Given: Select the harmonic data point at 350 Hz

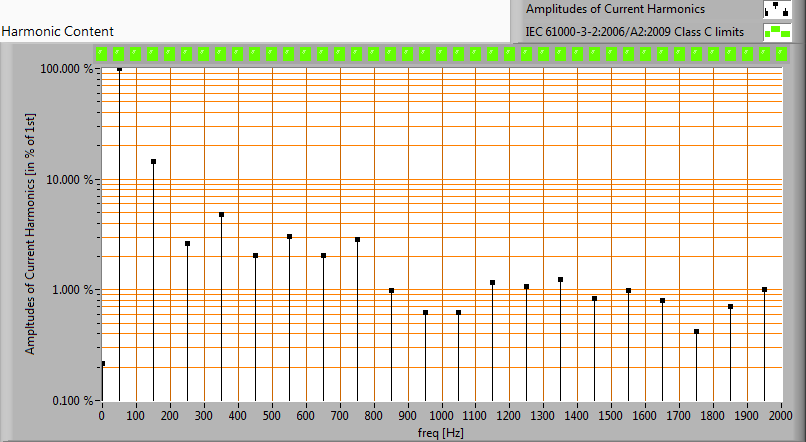Looking at the screenshot, I should [x=222, y=215].
